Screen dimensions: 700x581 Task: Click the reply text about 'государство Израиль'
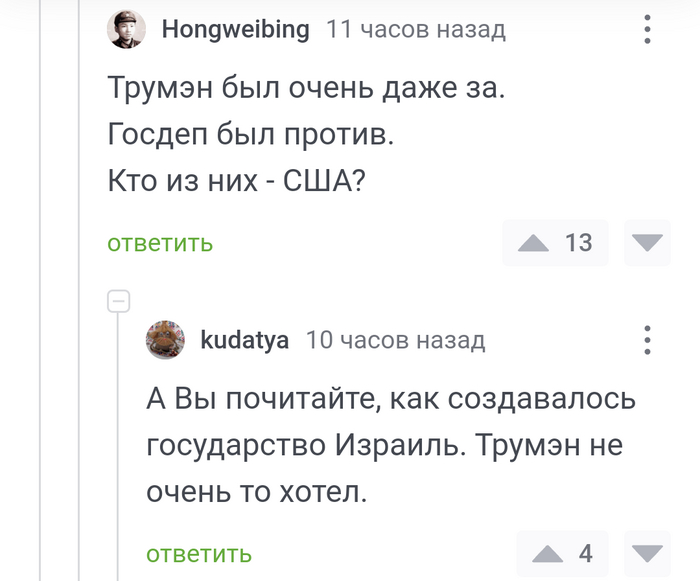385,446
